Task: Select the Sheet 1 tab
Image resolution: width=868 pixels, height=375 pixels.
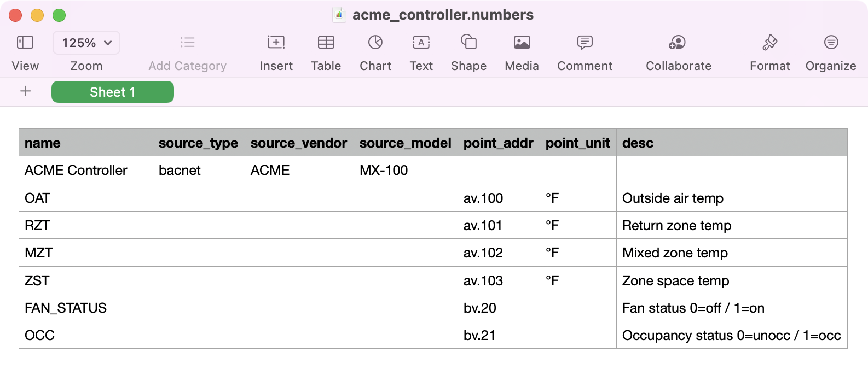Action: pos(113,92)
